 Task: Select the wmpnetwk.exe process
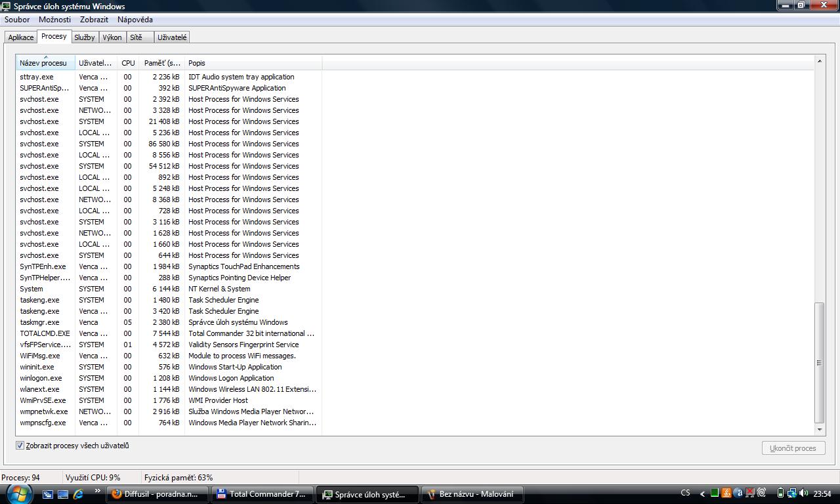169,411
